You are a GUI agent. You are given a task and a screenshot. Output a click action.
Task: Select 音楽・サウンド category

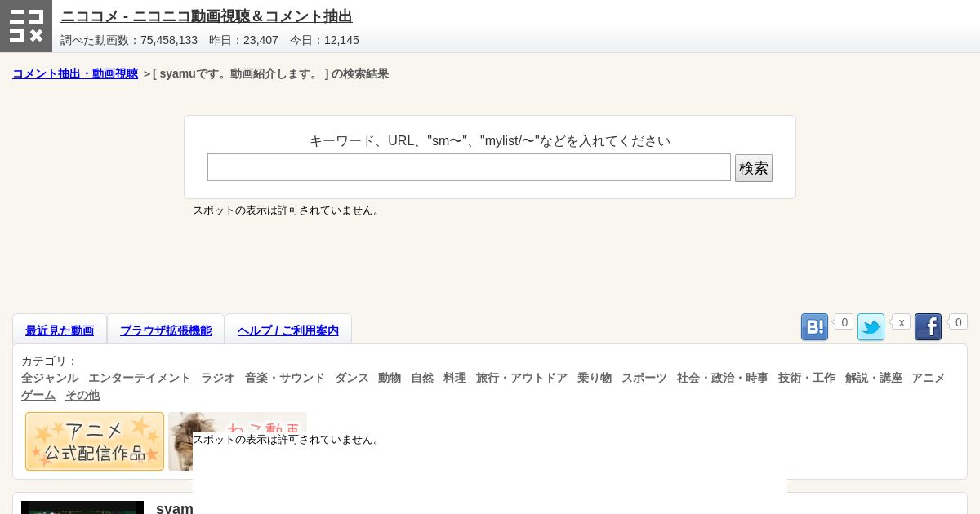pos(285,378)
